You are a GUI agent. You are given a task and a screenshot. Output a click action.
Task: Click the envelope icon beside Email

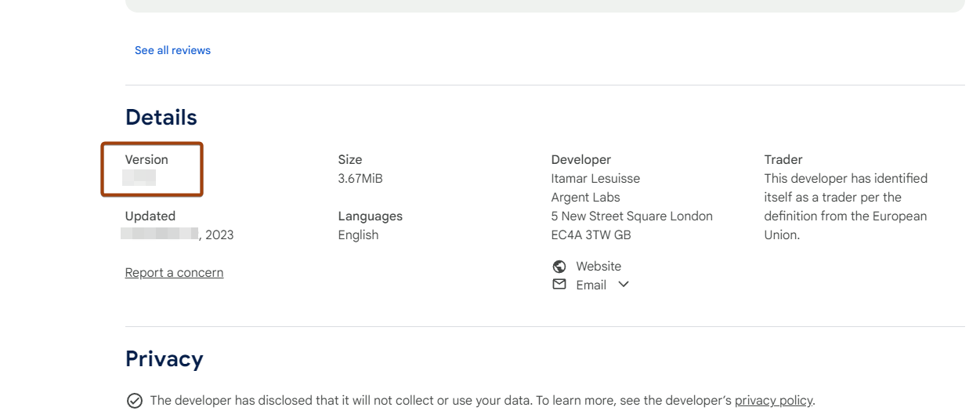[559, 285]
